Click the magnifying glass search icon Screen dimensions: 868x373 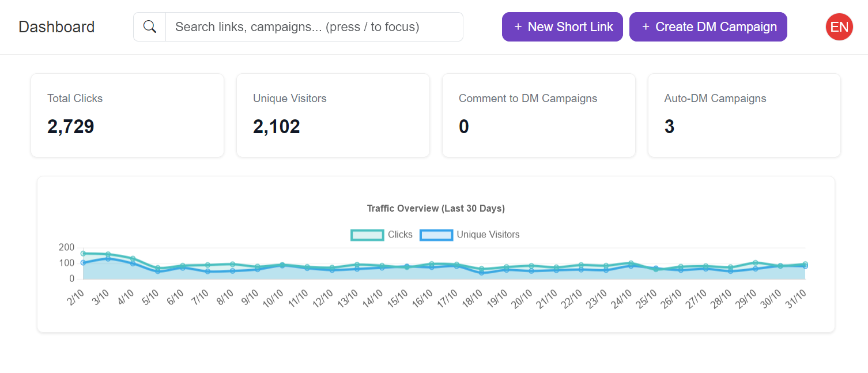(150, 27)
